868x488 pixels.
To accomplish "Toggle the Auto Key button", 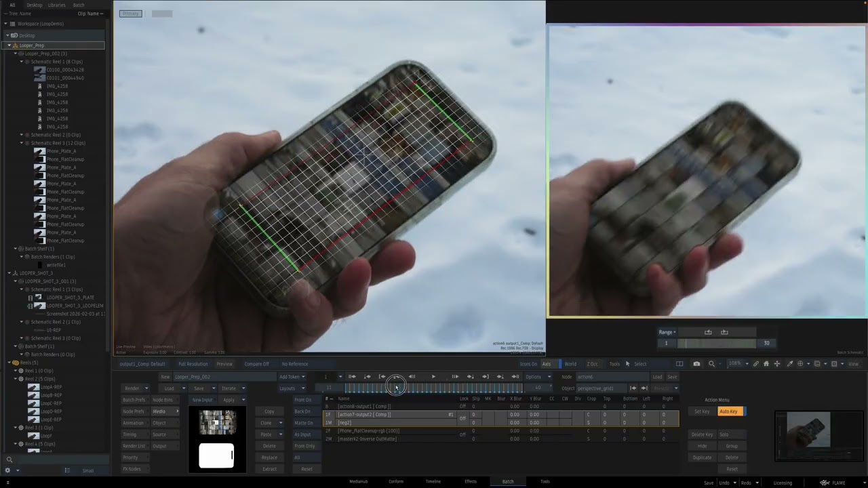I will 730,411.
